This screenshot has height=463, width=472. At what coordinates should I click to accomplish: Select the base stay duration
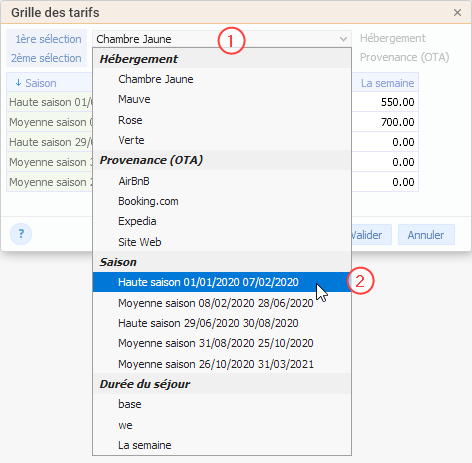pyautogui.click(x=222, y=404)
